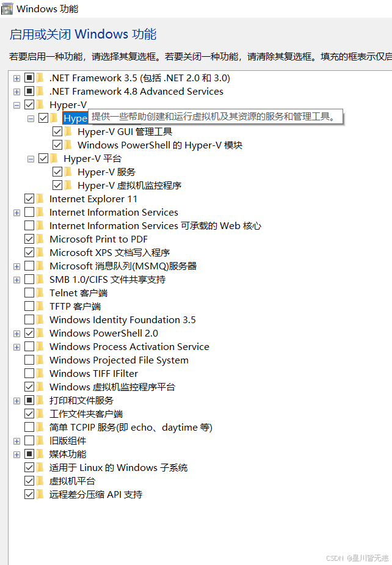Expand SMB 1.0/CIFS 文件共享支持 node
Viewport: 392px width, 565px height.
pyautogui.click(x=16, y=280)
